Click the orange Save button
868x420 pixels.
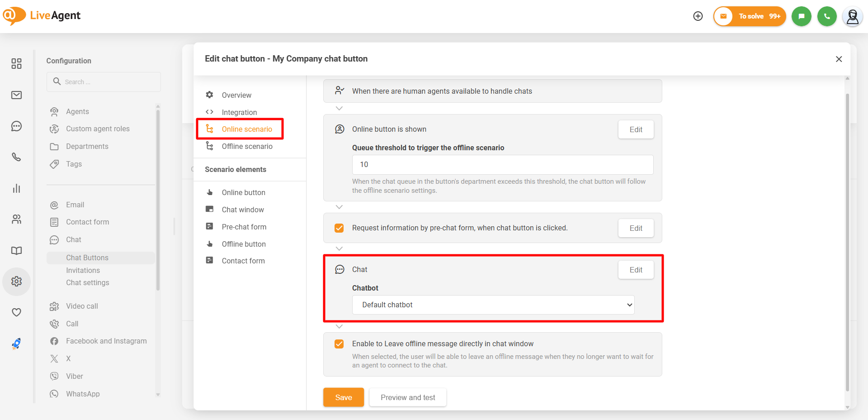coord(343,397)
